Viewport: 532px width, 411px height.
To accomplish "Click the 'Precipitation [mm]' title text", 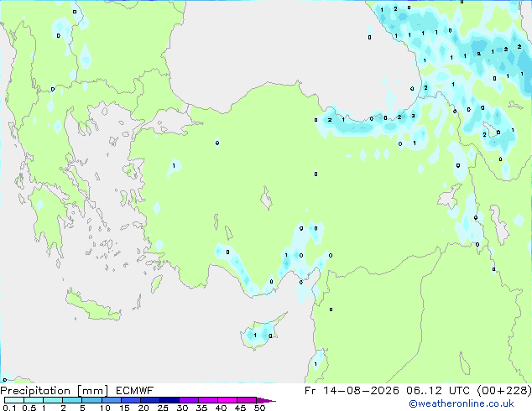I will click(55, 391).
